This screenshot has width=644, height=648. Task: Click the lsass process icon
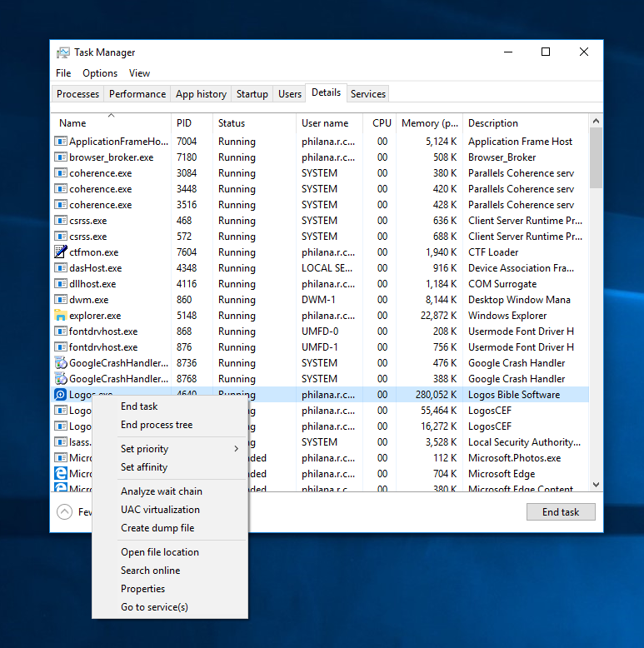click(61, 441)
